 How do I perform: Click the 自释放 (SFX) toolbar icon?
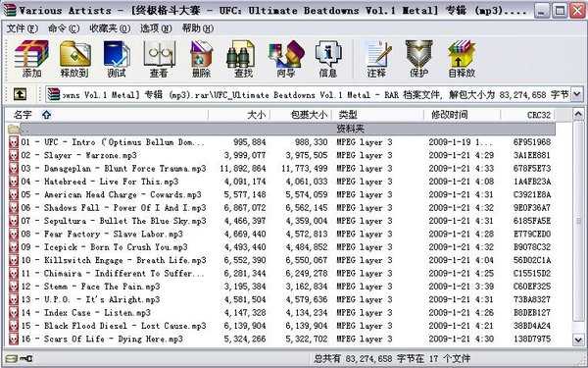pos(462,59)
